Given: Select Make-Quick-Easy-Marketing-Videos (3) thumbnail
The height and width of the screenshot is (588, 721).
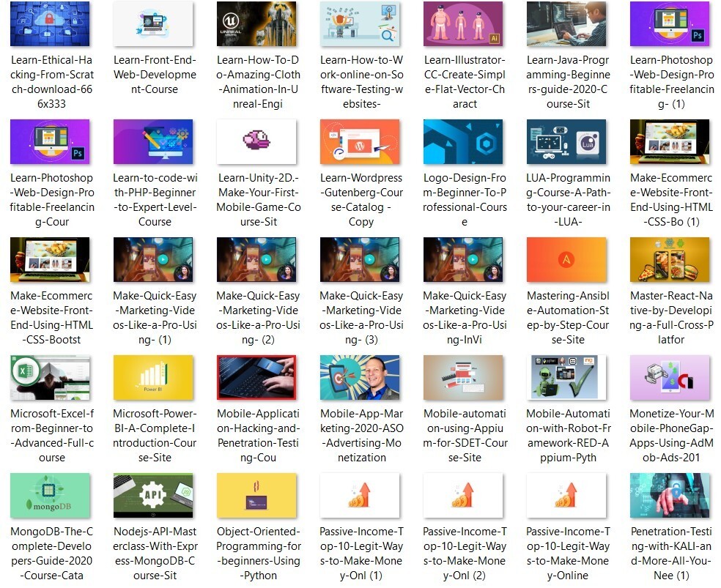Looking at the screenshot, I should [360, 259].
